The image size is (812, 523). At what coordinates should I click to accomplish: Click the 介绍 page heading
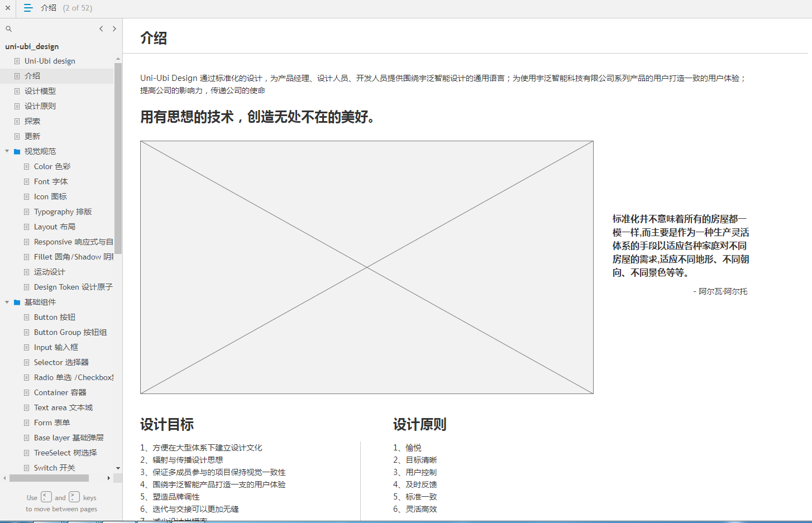tap(154, 38)
